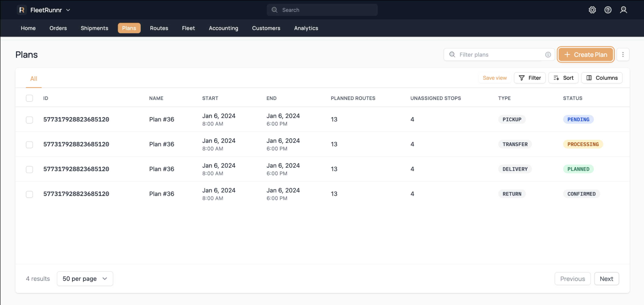This screenshot has height=305, width=644.
Task: Click the Next page button
Action: (606, 279)
